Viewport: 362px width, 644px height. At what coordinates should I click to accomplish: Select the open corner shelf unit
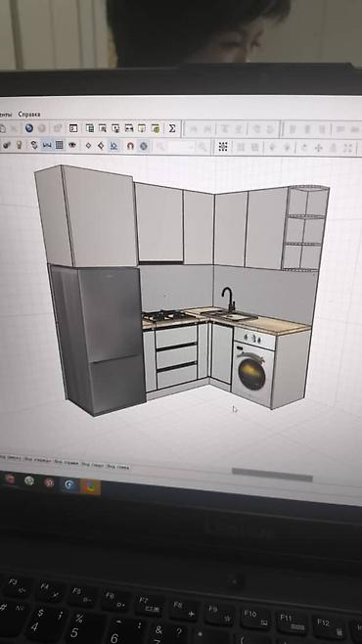click(304, 228)
